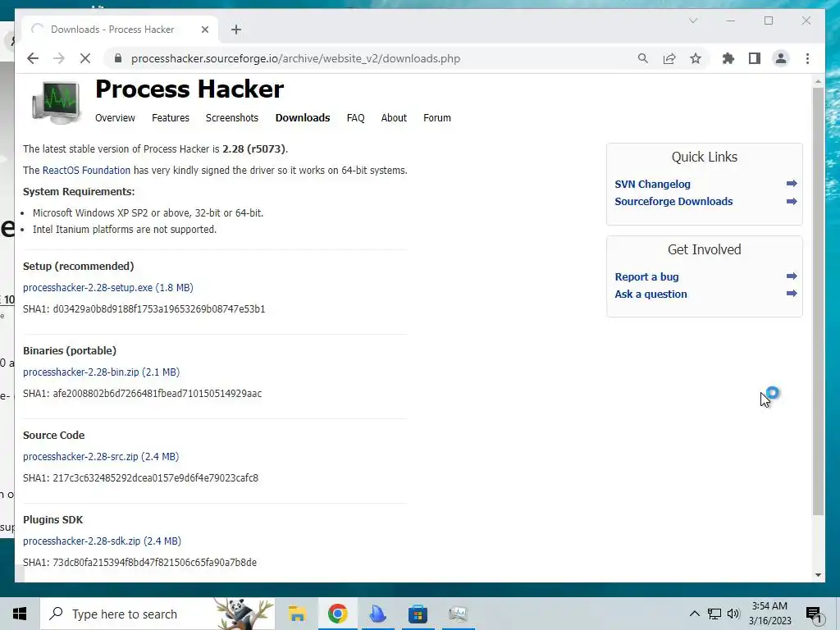Click the taskbar clock showing 3:54 AM
The height and width of the screenshot is (630, 840).
(769, 614)
